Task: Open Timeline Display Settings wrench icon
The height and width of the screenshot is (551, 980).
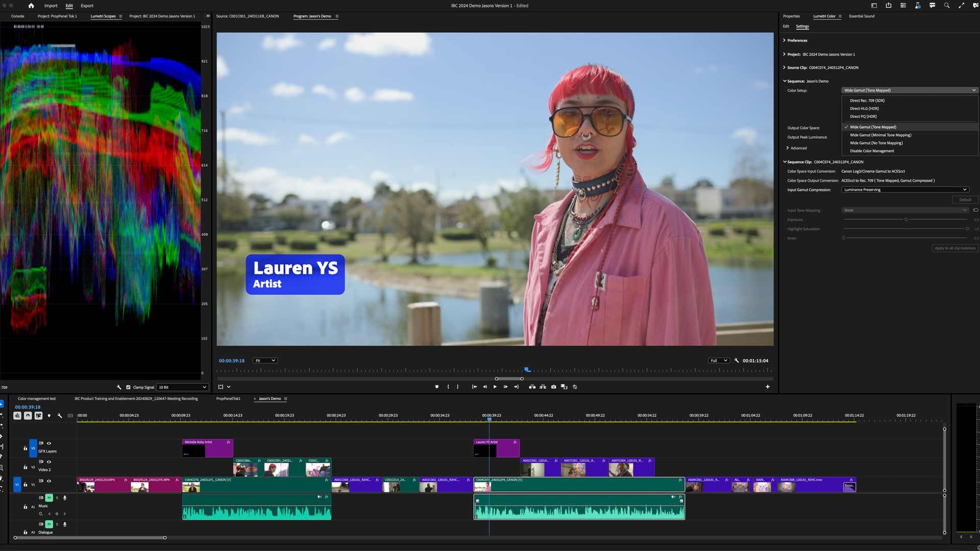Action: 60,416
